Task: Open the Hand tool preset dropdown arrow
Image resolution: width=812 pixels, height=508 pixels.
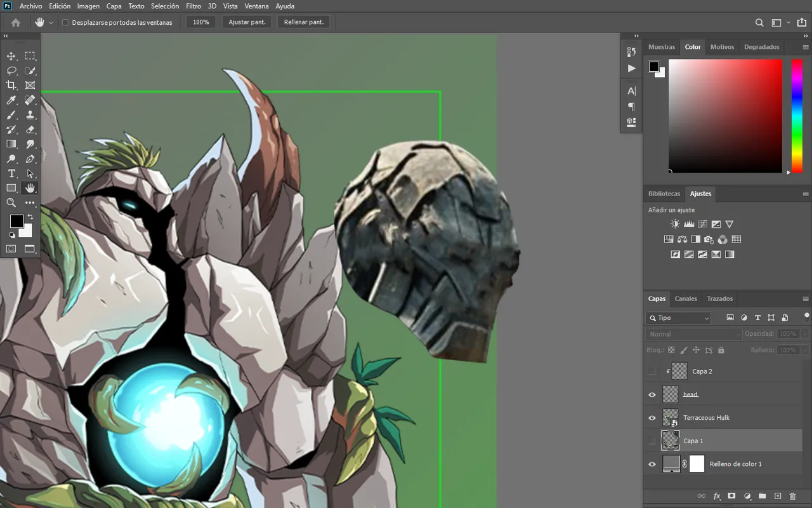Action: click(x=51, y=23)
